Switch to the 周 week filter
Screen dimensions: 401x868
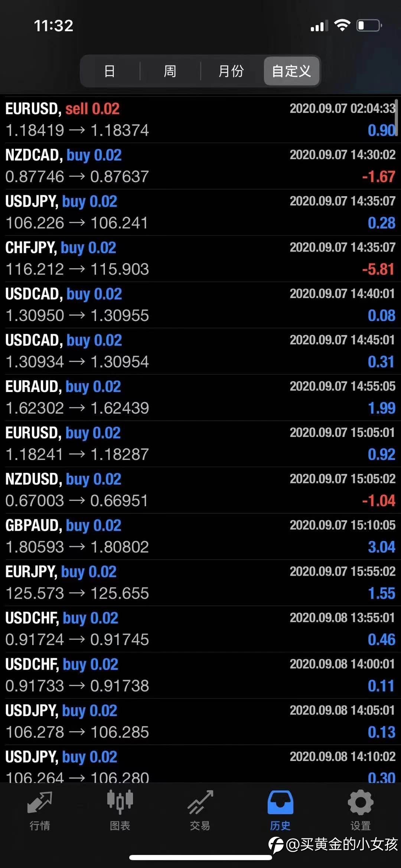[170, 71]
